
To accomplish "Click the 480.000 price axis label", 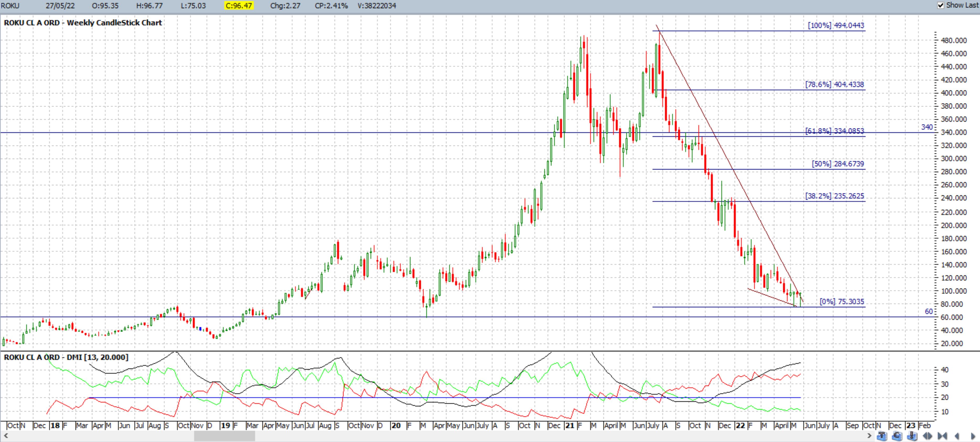I will pyautogui.click(x=954, y=40).
